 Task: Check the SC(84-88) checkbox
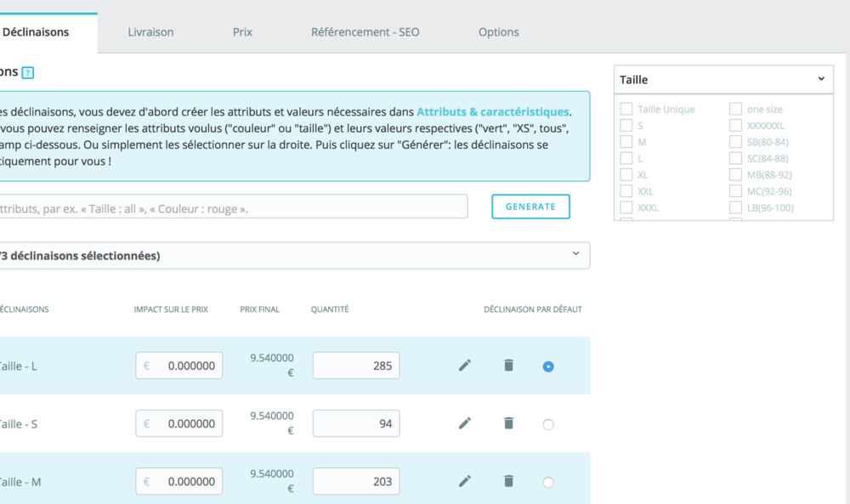735,158
